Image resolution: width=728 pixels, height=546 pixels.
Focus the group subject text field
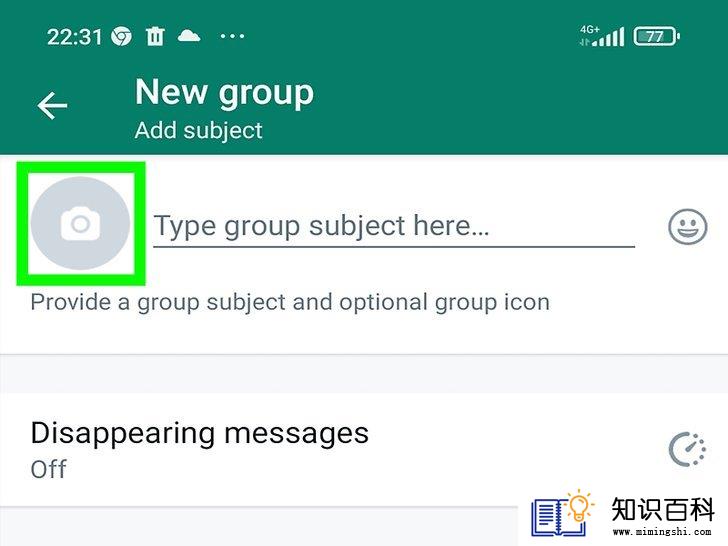click(x=394, y=227)
